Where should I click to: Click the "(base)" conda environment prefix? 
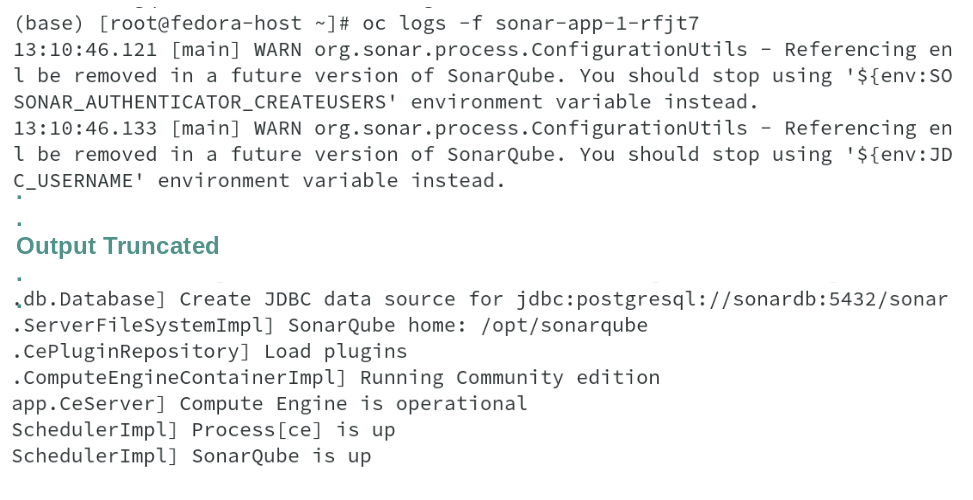(x=42, y=22)
